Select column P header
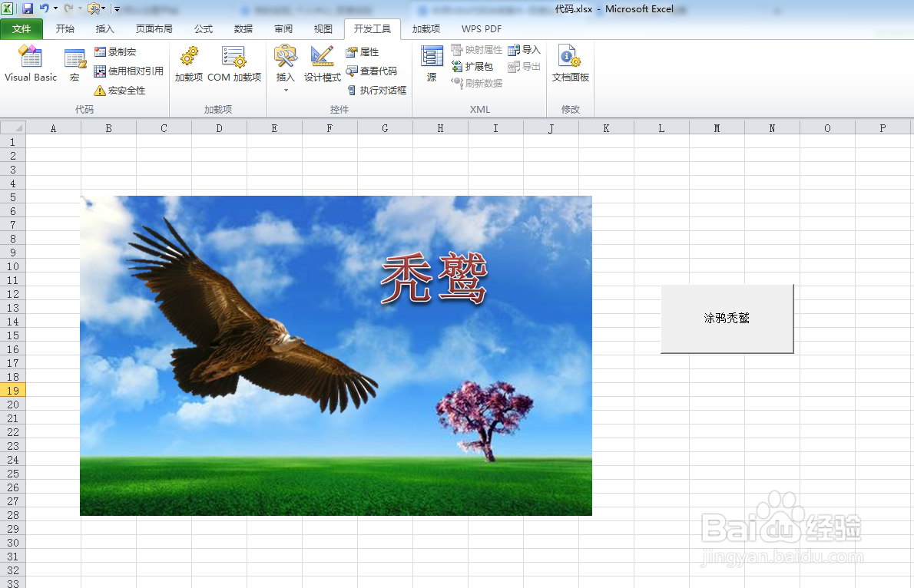This screenshot has width=914, height=588. (883, 128)
